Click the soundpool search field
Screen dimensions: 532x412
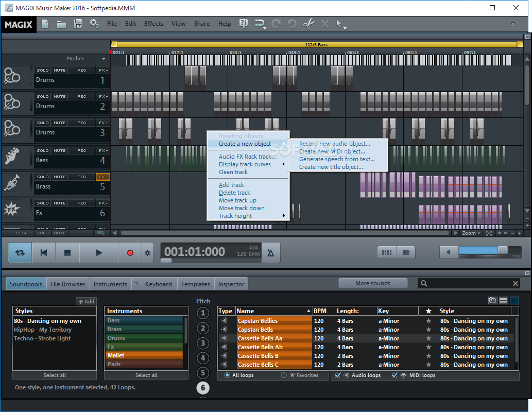(x=470, y=283)
